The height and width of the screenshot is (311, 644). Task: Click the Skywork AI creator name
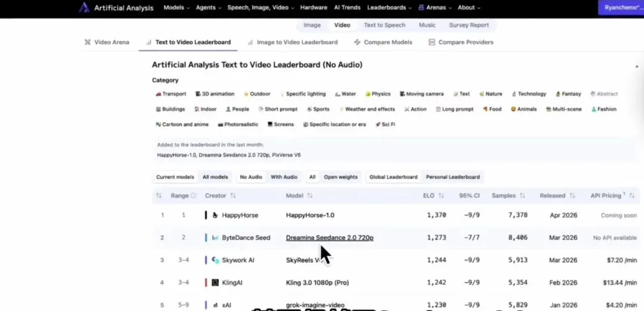click(x=238, y=260)
